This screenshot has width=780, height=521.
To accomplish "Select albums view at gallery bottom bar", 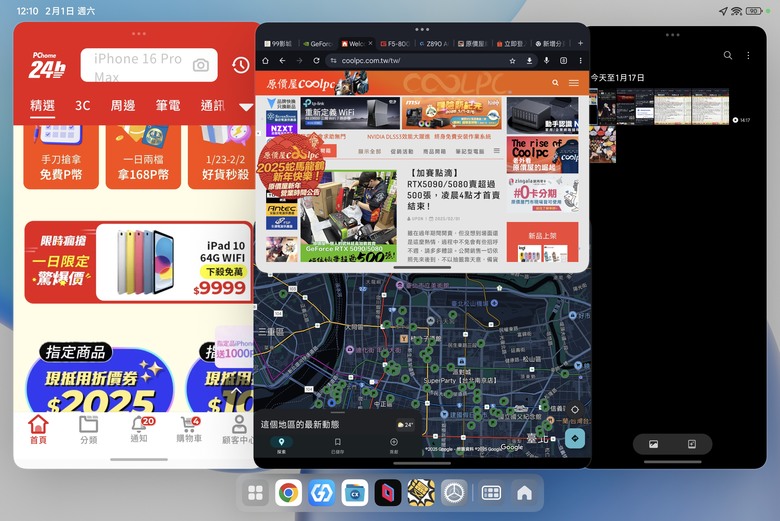I will pos(692,444).
